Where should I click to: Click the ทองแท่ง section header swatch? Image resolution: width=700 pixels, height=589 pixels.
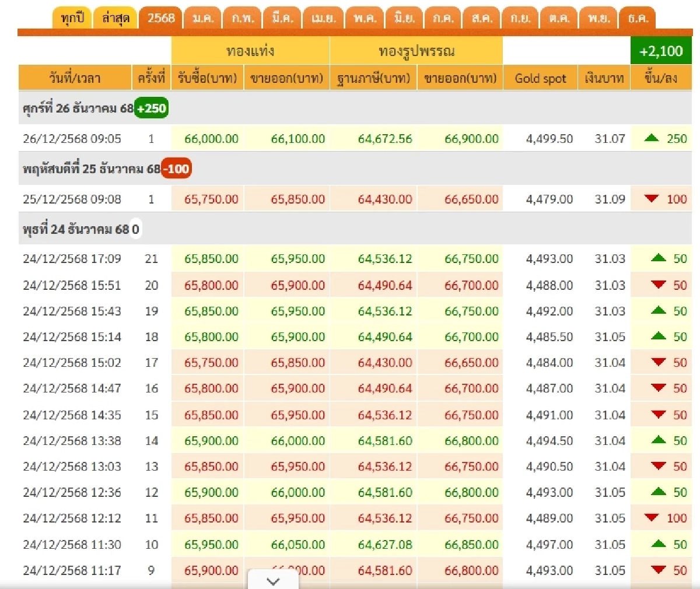click(x=250, y=51)
